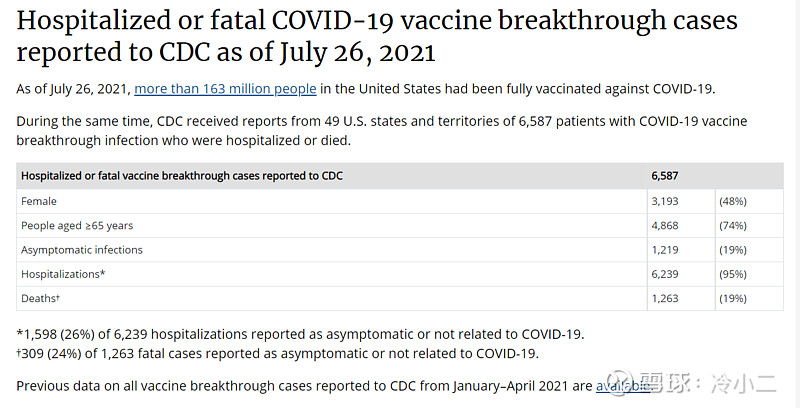The height and width of the screenshot is (408, 800).
Task: Click the 3,193 value for Female
Action: point(665,201)
